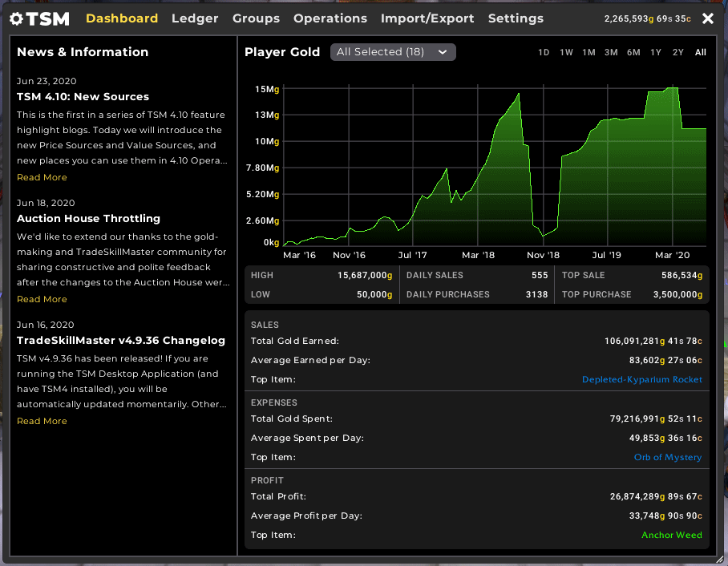The width and height of the screenshot is (728, 566).
Task: Read More on Auction House Throttling
Action: coord(42,300)
